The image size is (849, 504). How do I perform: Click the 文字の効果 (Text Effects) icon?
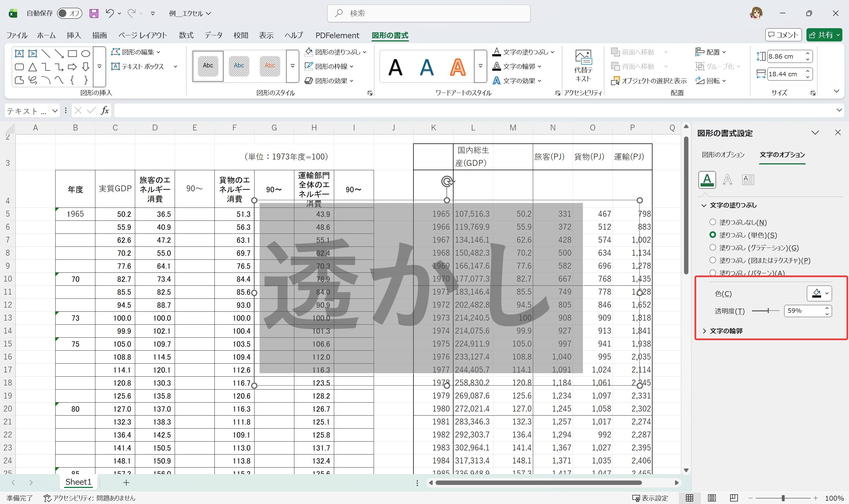pos(516,80)
